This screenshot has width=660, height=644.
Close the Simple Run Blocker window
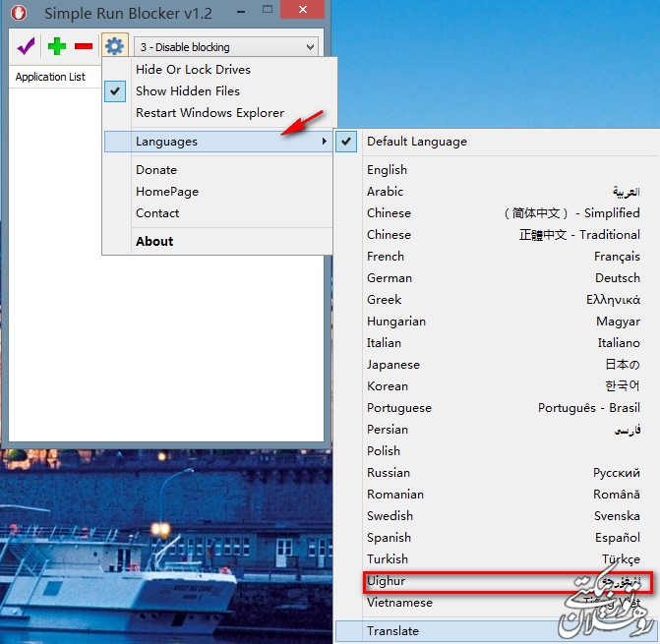click(x=302, y=10)
